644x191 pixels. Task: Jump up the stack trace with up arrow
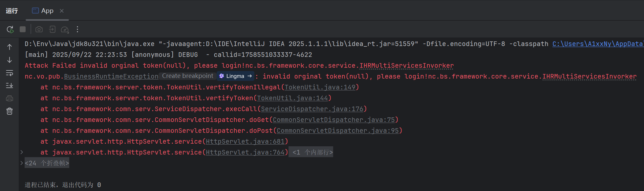point(10,47)
